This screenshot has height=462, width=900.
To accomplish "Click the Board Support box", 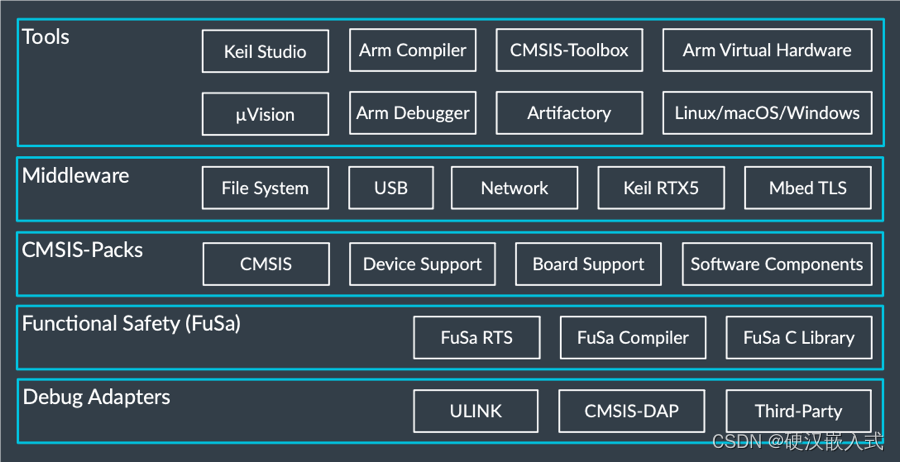I will pos(588,264).
